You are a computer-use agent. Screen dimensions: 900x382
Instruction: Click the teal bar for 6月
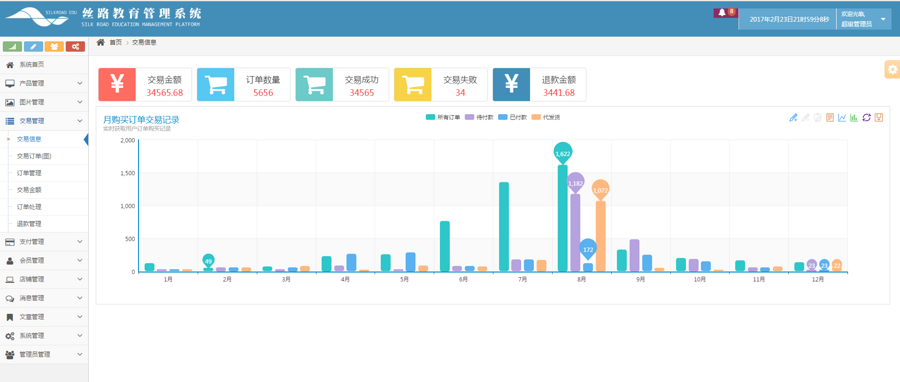tap(445, 246)
